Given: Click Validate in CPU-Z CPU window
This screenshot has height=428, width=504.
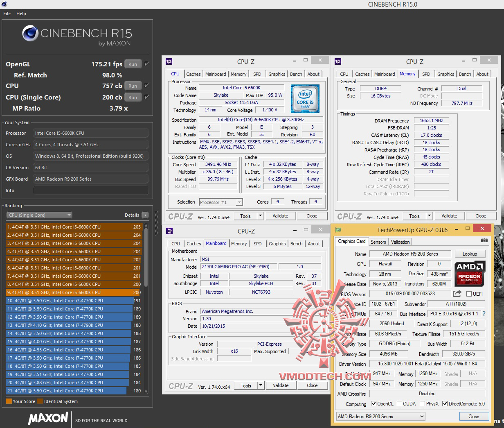Looking at the screenshot, I should (280, 216).
